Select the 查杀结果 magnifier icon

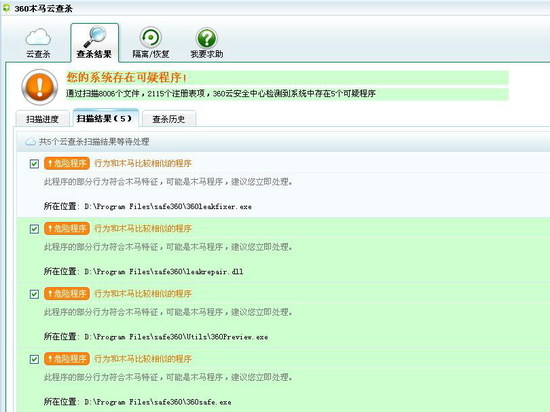[95, 36]
